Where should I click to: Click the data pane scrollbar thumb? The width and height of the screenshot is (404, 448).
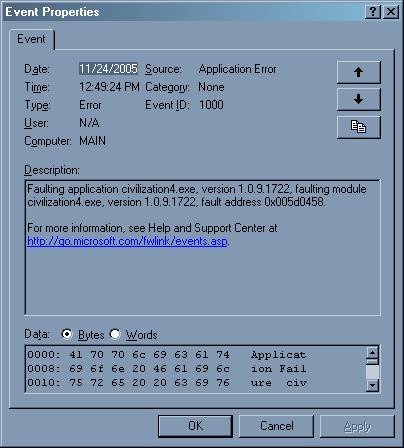[x=372, y=372]
